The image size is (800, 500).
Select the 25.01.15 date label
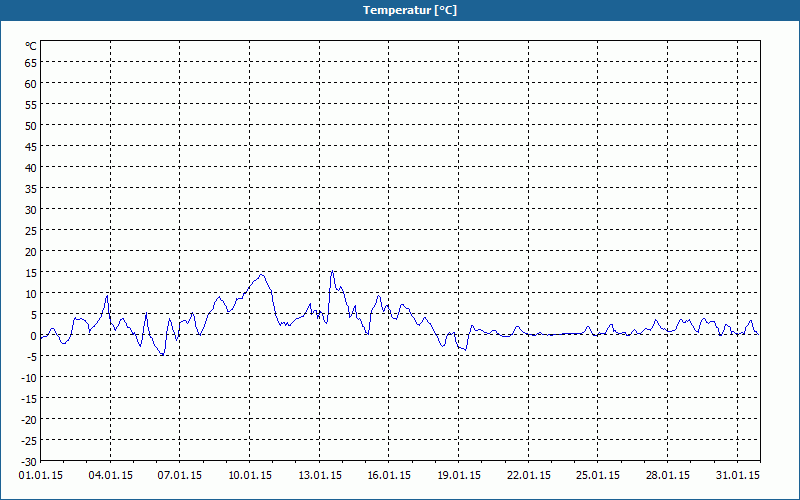click(x=598, y=476)
